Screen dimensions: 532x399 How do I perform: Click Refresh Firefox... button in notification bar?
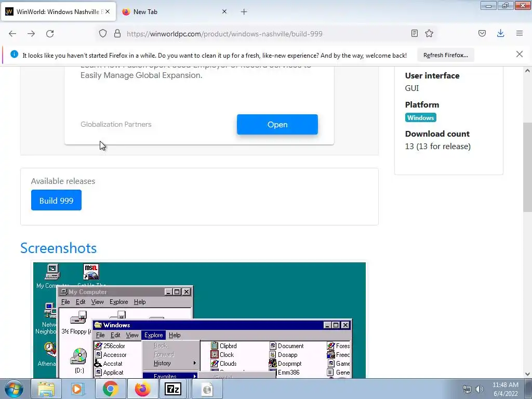pos(445,55)
